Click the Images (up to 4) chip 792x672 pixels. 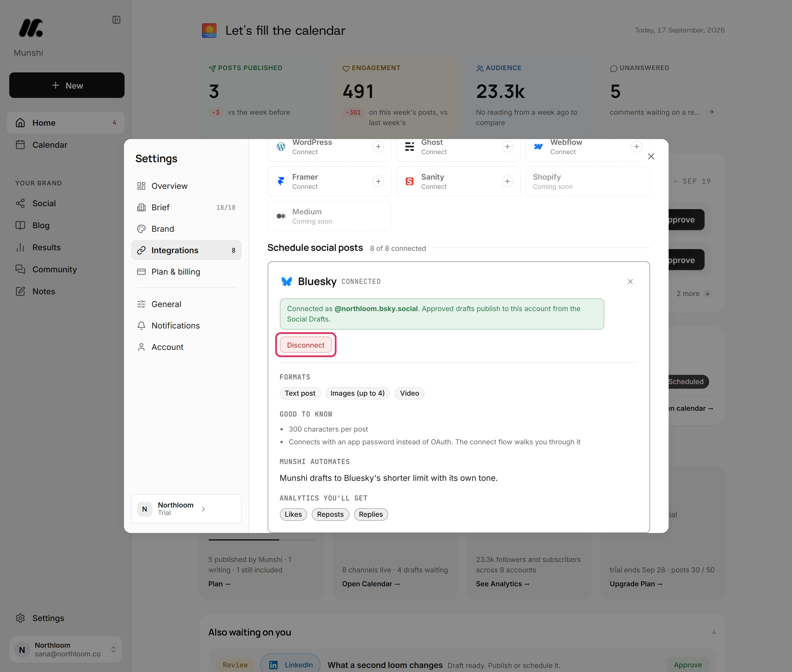click(x=357, y=393)
